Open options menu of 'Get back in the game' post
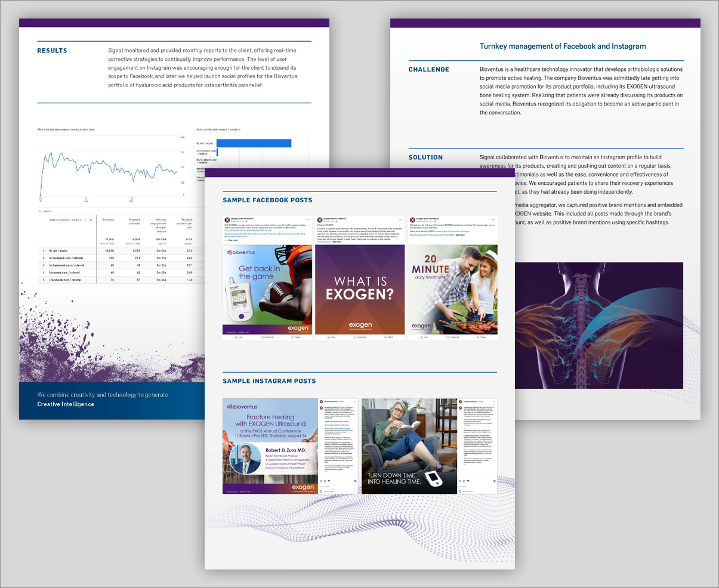719x588 pixels. [308, 219]
